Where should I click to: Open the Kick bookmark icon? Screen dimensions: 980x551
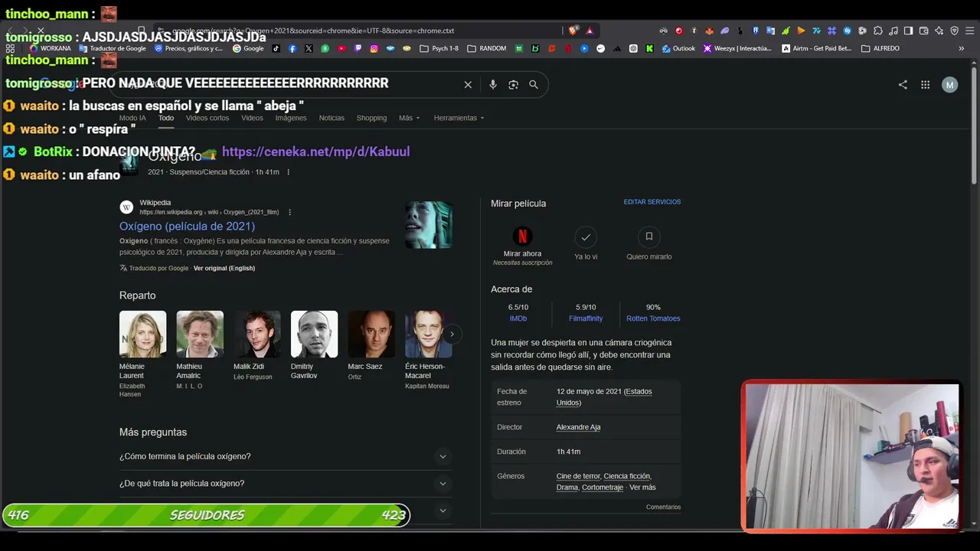pyautogui.click(x=649, y=48)
